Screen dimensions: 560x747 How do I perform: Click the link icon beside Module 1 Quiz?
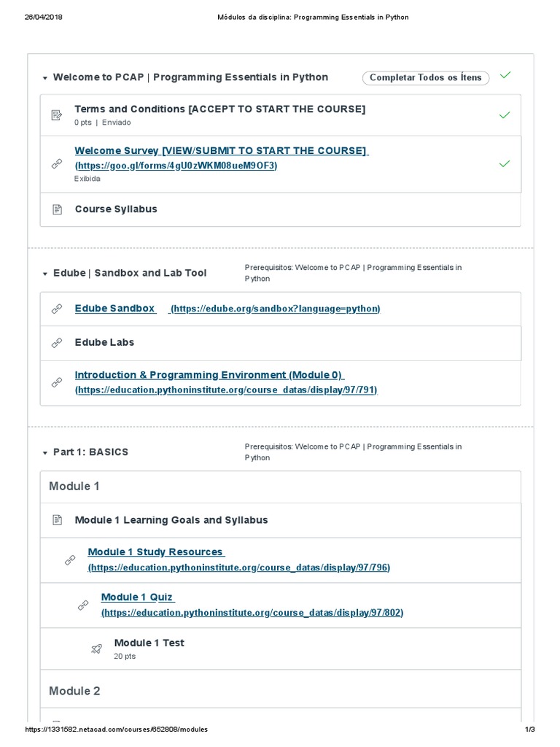(x=83, y=605)
